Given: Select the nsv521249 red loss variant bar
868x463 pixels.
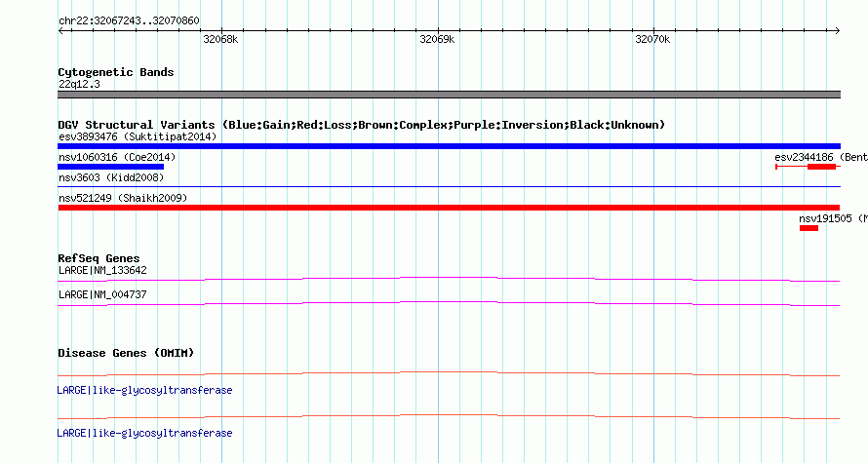Looking at the screenshot, I should tap(449, 208).
